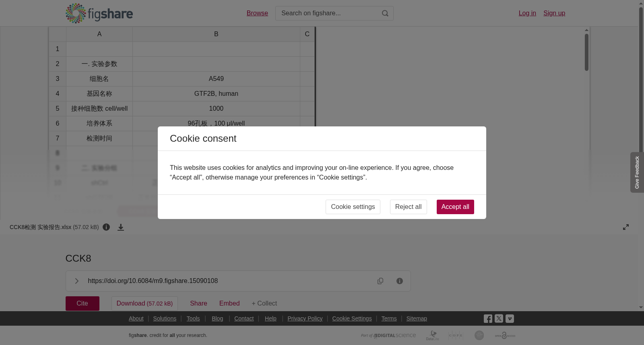Click the cell labeled 细胞名

pyautogui.click(x=99, y=79)
